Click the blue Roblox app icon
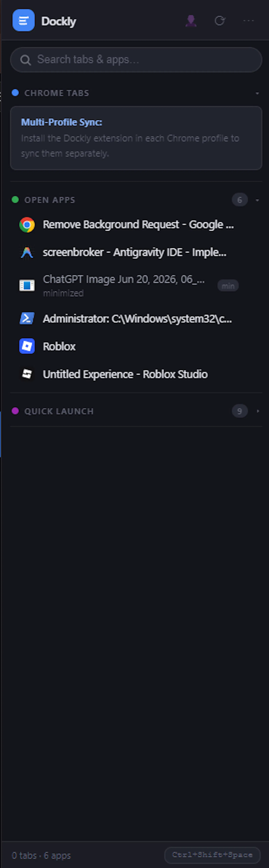The image size is (269, 868). coord(27,346)
